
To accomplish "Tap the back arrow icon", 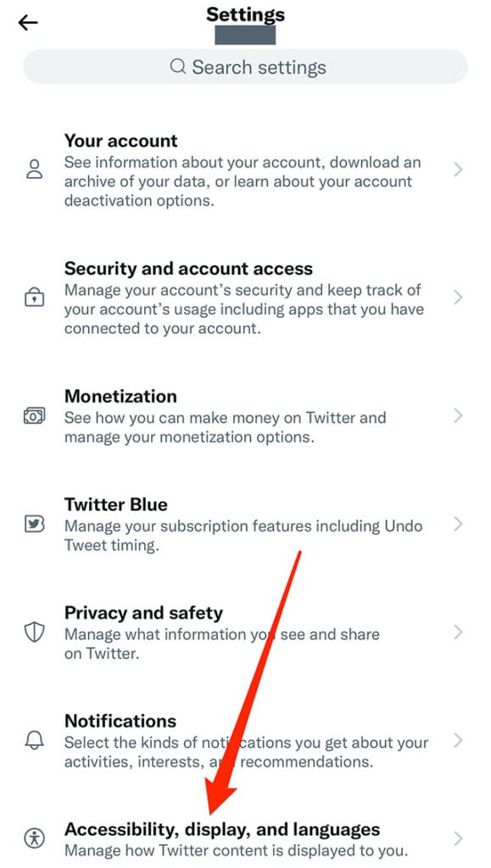I will tap(28, 23).
